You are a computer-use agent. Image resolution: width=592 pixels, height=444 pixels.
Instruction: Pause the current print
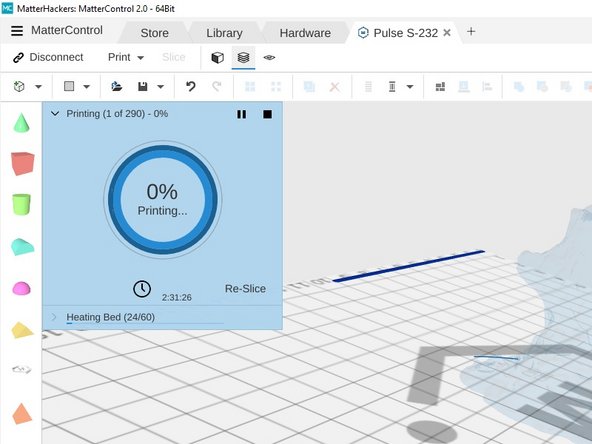click(242, 114)
